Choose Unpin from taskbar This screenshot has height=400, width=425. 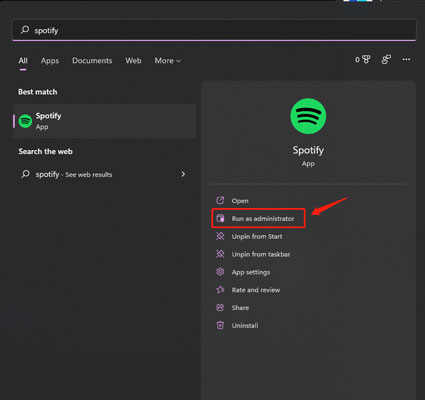point(261,254)
